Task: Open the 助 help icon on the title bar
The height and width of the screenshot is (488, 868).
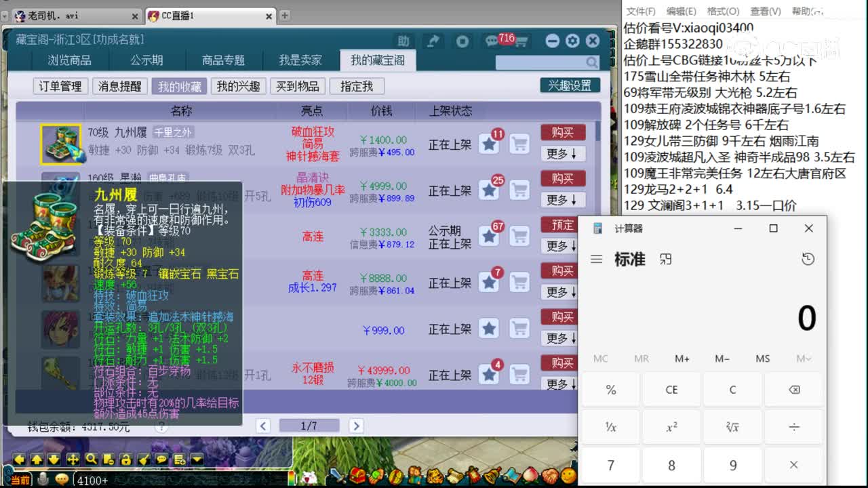Action: click(403, 41)
